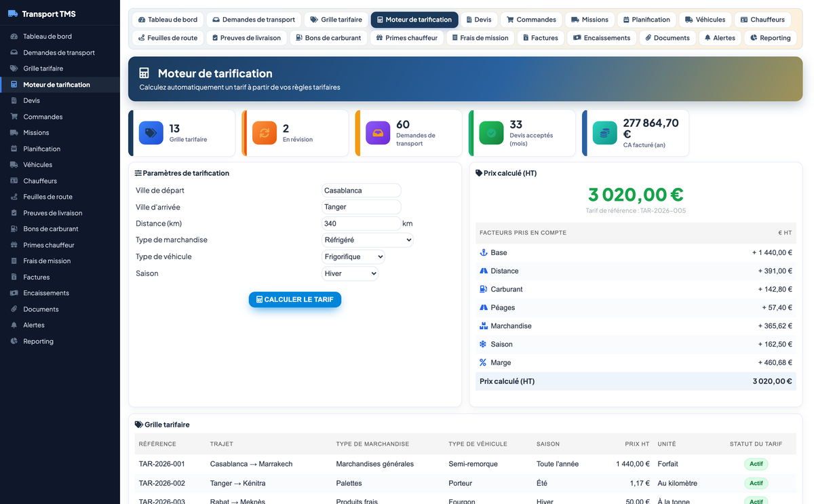Click the Transport TMS truck logo icon

click(x=13, y=14)
